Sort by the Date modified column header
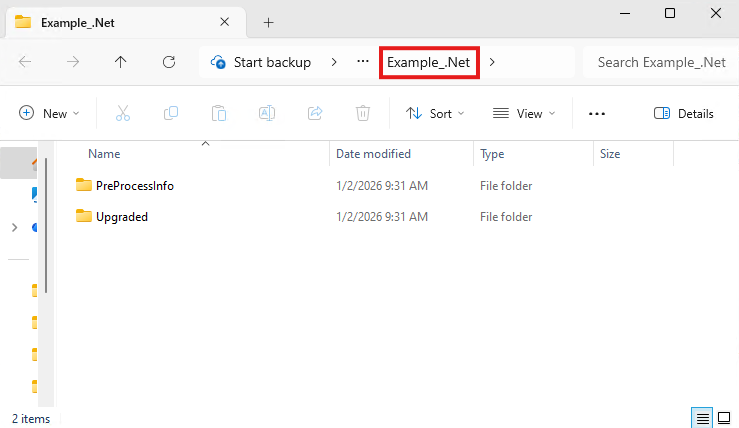Image resolution: width=739 pixels, height=428 pixels. (373, 154)
